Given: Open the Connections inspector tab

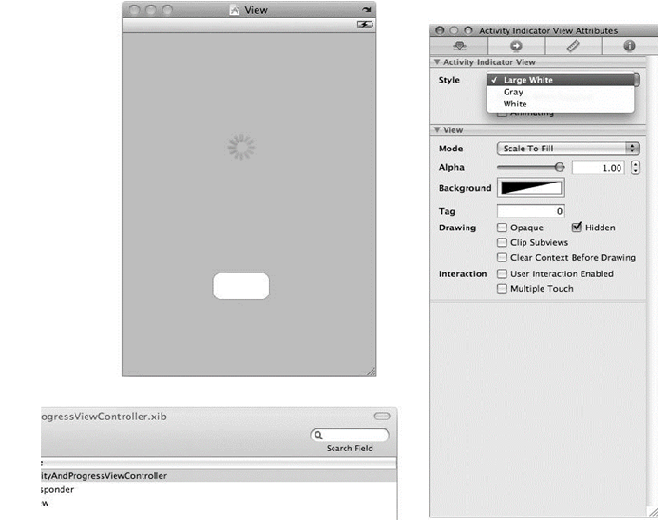Looking at the screenshot, I should [515, 46].
